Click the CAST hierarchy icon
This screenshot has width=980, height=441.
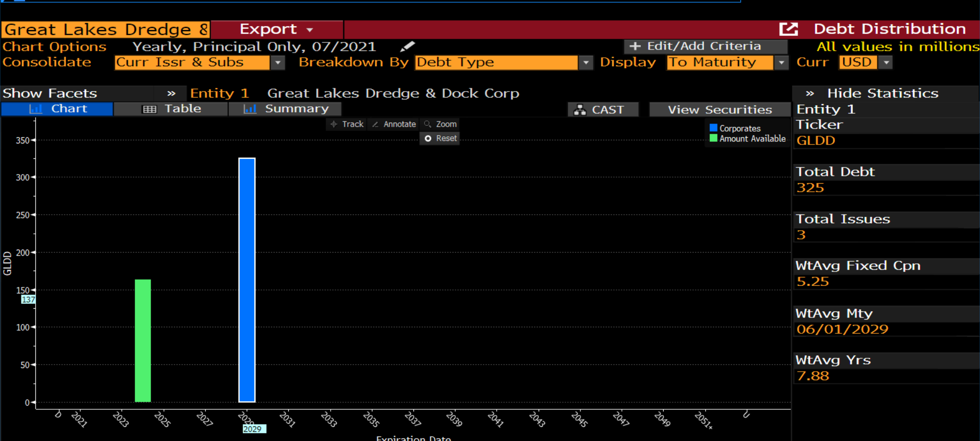(580, 110)
